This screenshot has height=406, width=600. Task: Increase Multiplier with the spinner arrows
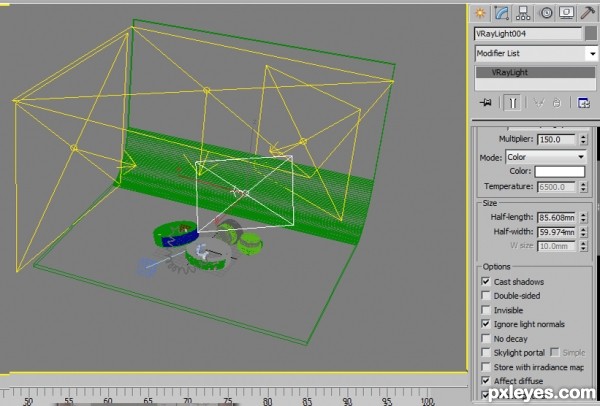584,137
